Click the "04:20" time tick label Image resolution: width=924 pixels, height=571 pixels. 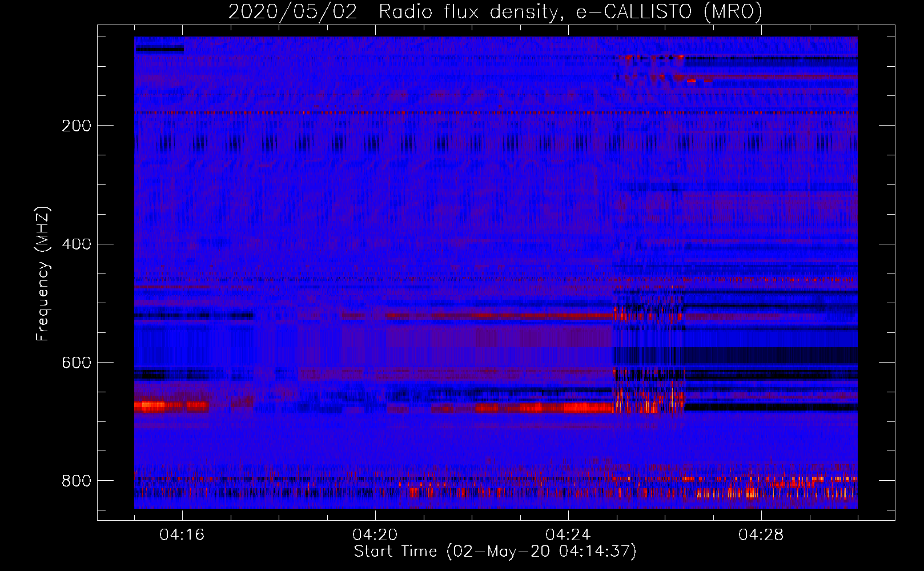tap(375, 535)
